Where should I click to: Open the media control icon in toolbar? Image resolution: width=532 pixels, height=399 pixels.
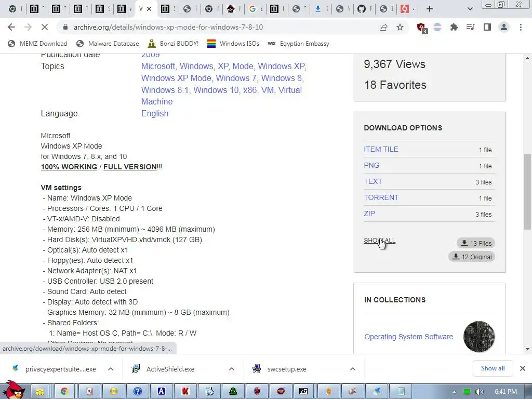coord(470,27)
